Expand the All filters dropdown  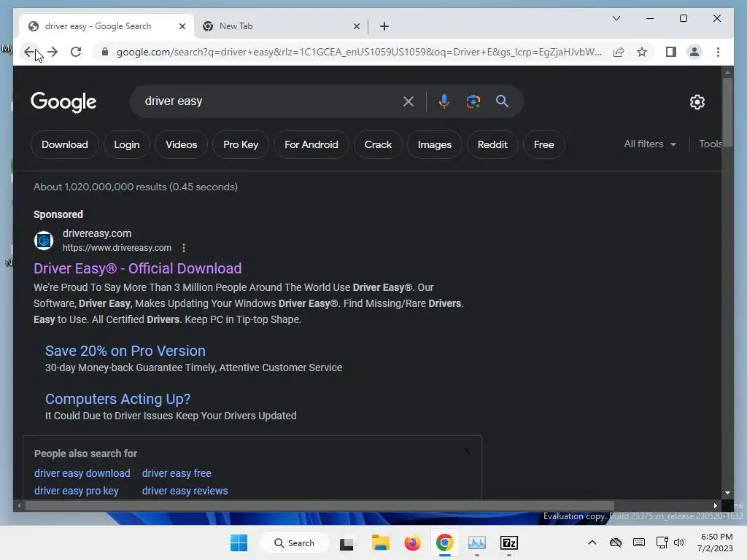pos(650,144)
